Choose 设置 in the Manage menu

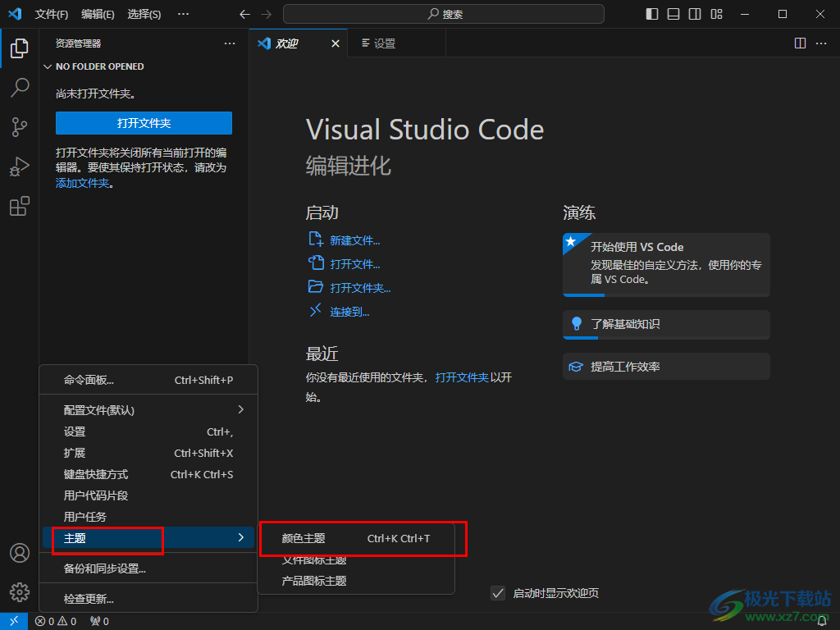(x=148, y=431)
